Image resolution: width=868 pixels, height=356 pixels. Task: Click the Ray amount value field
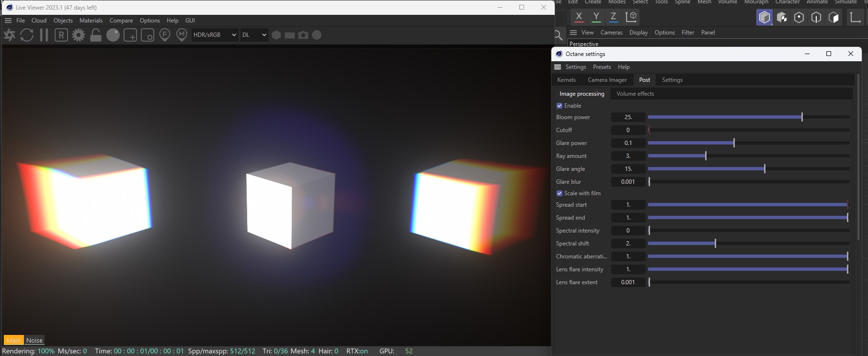point(628,156)
